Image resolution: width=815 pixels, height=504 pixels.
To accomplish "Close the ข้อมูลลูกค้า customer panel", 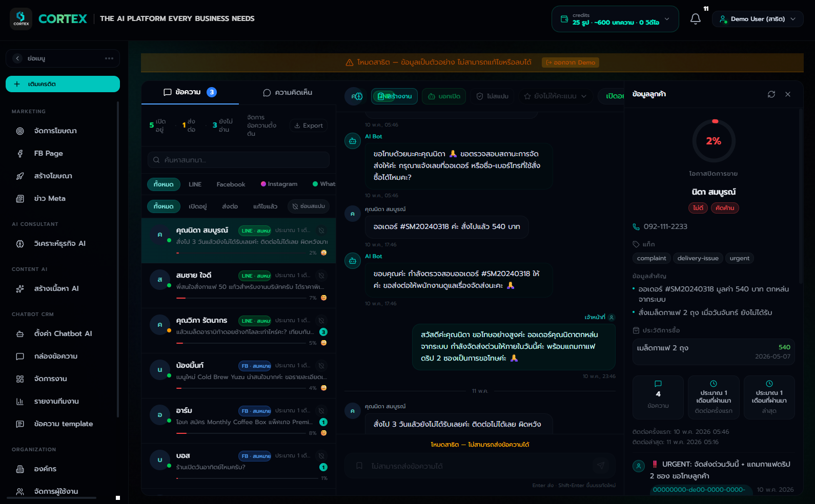I will [788, 94].
